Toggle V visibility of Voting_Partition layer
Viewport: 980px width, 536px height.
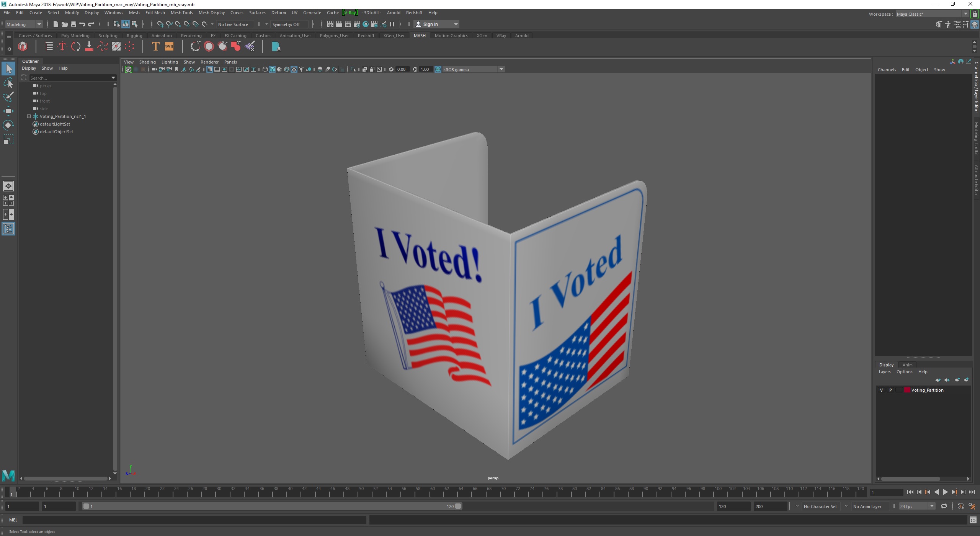tap(882, 390)
